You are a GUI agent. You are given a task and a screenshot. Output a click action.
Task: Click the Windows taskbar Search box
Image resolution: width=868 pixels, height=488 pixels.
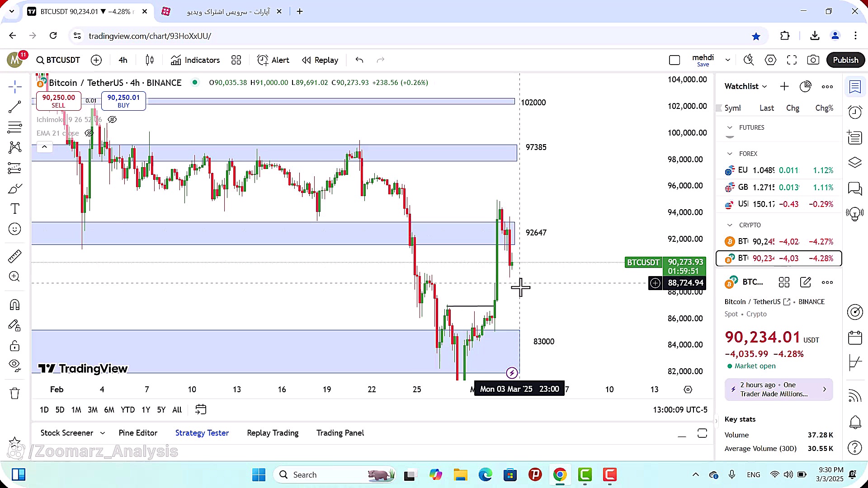pyautogui.click(x=335, y=475)
